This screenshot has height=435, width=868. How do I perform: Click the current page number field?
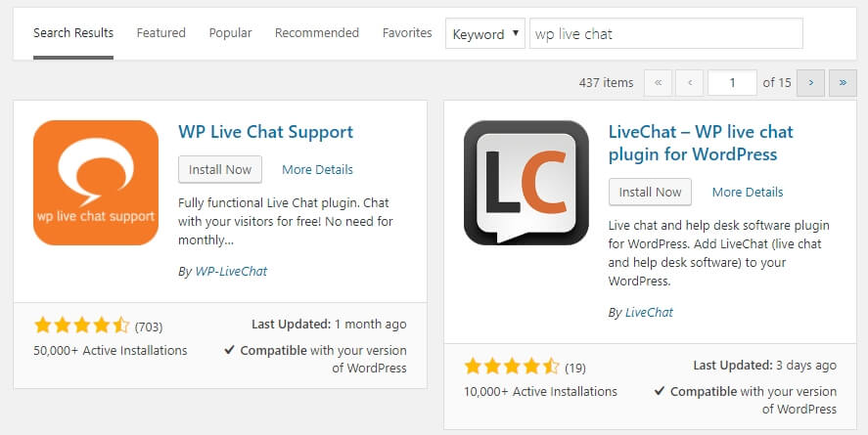732,83
